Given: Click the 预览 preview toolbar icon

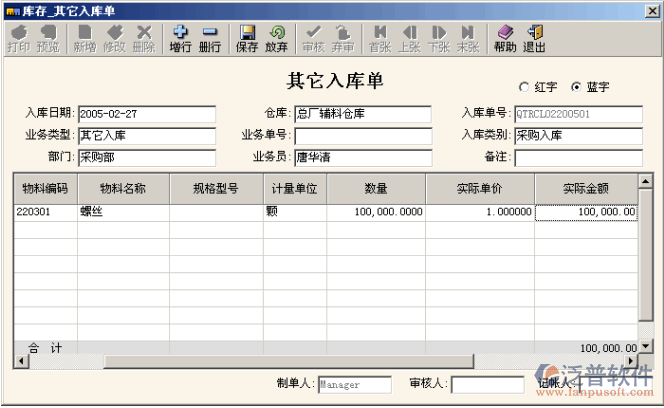Looking at the screenshot, I should click(47, 38).
